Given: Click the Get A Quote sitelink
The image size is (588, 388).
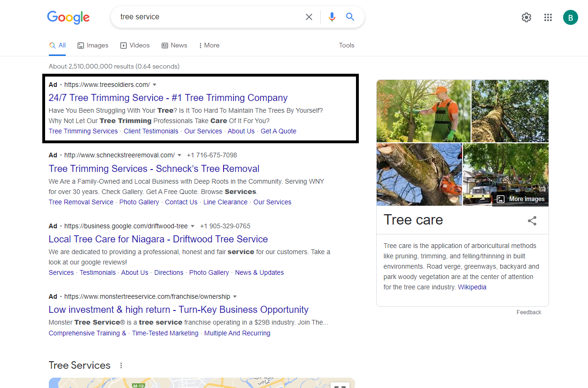Looking at the screenshot, I should [x=279, y=131].
